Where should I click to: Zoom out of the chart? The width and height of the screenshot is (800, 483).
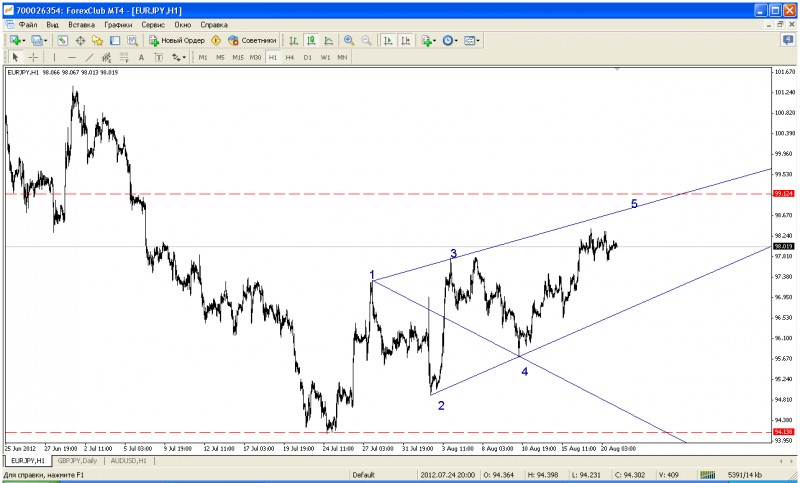[x=365, y=41]
